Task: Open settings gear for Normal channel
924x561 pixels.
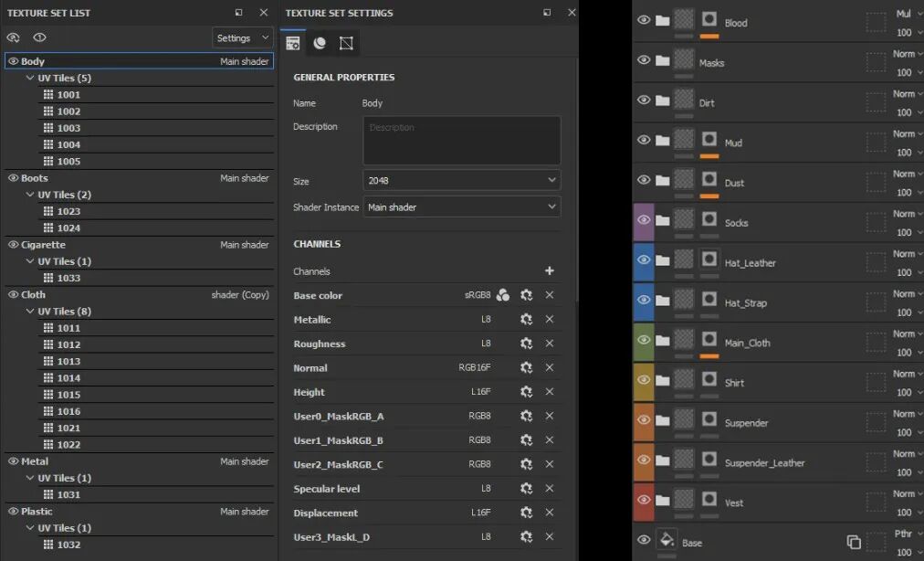Action: point(526,367)
